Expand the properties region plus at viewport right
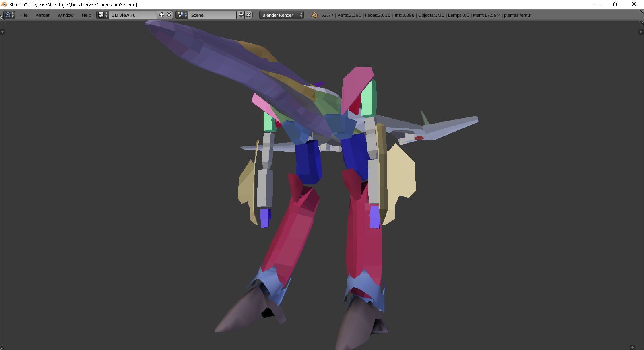The width and height of the screenshot is (644, 350). 641,32
